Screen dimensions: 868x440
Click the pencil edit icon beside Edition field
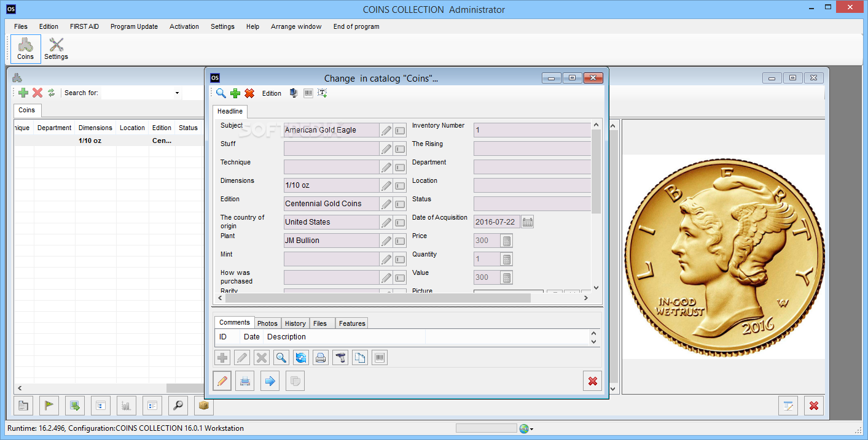tap(386, 204)
